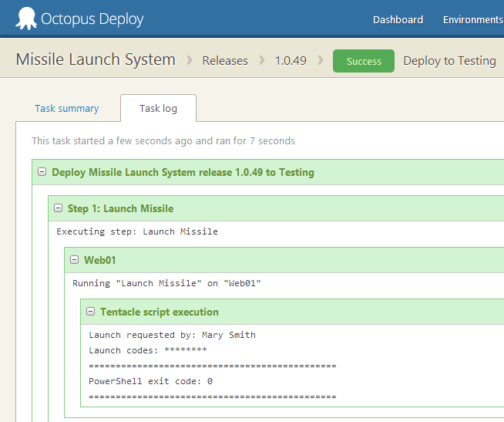Go to Missile Launch System project
Image resolution: width=504 pixels, height=422 pixels.
click(96, 59)
